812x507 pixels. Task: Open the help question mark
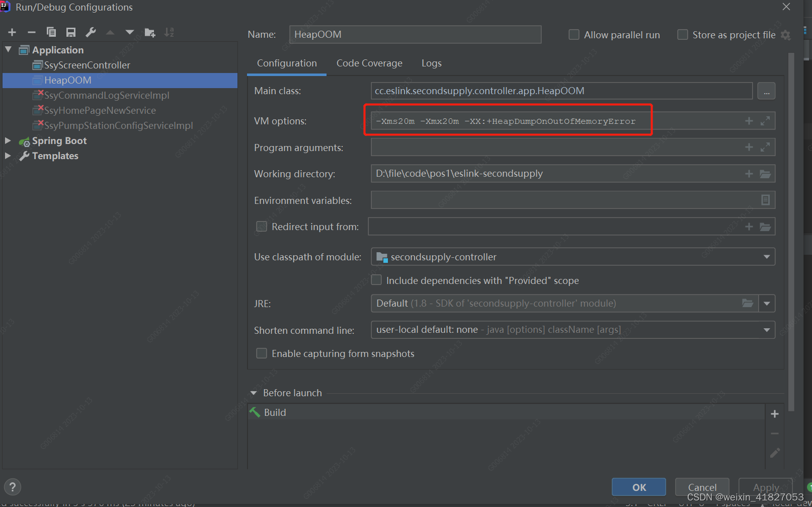13,487
